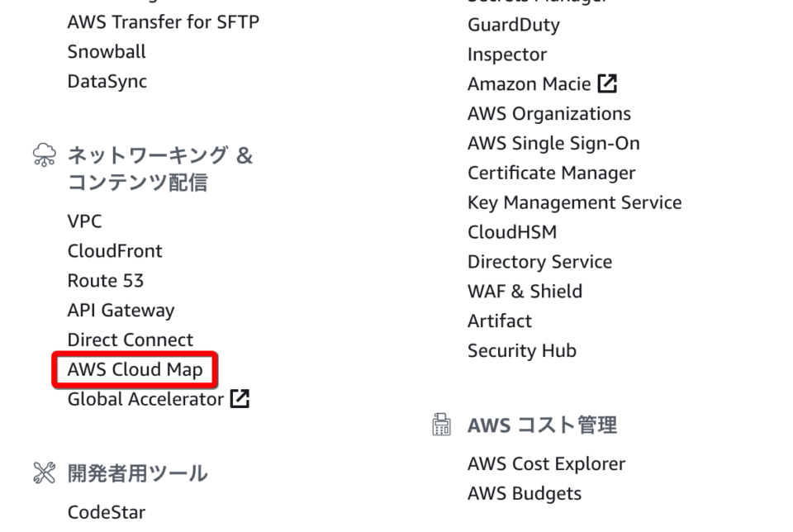This screenshot has height=532, width=793.
Task: Open VPC
Action: click(85, 221)
